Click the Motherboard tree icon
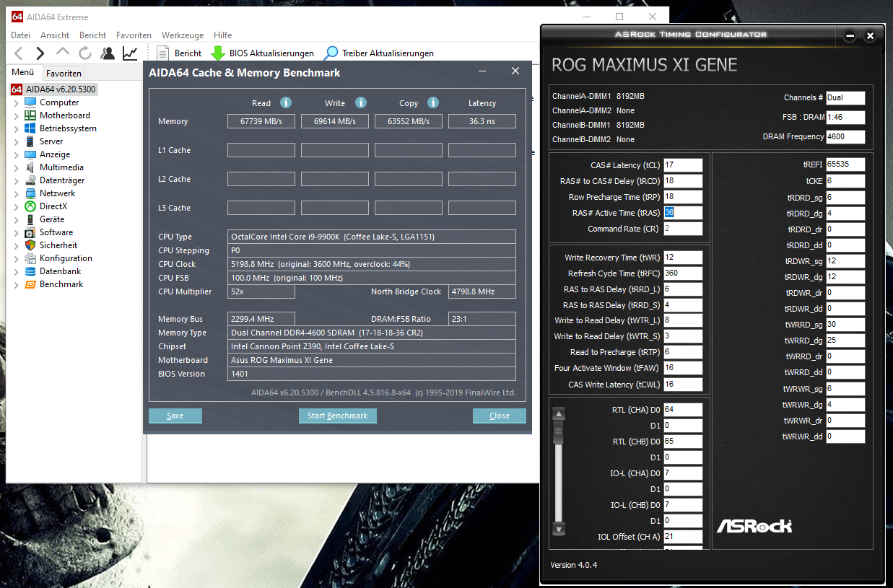Screen dimensions: 893x588 [x=30, y=115]
